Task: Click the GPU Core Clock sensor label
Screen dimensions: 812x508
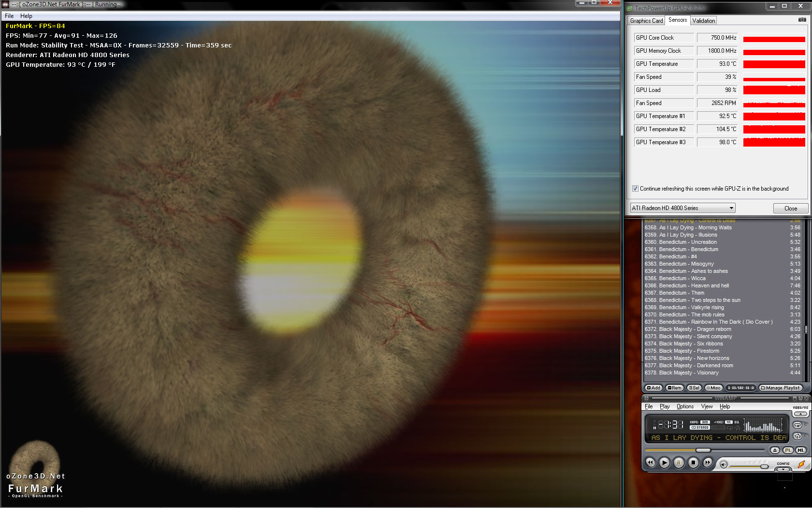Action: (664, 38)
